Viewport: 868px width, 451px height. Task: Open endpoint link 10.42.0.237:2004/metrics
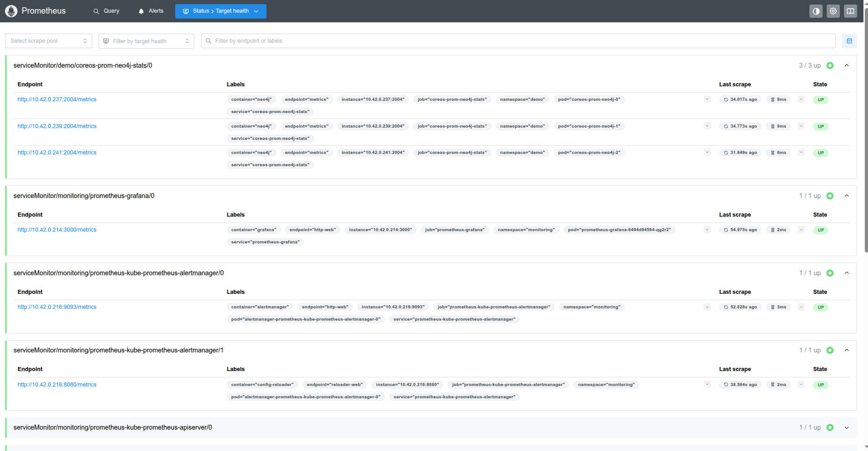coord(57,99)
